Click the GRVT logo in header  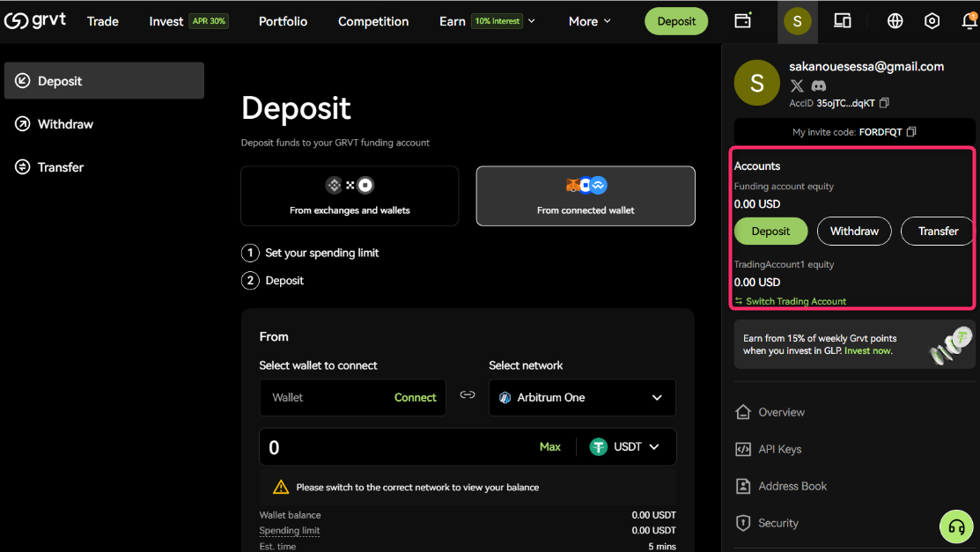coord(35,20)
